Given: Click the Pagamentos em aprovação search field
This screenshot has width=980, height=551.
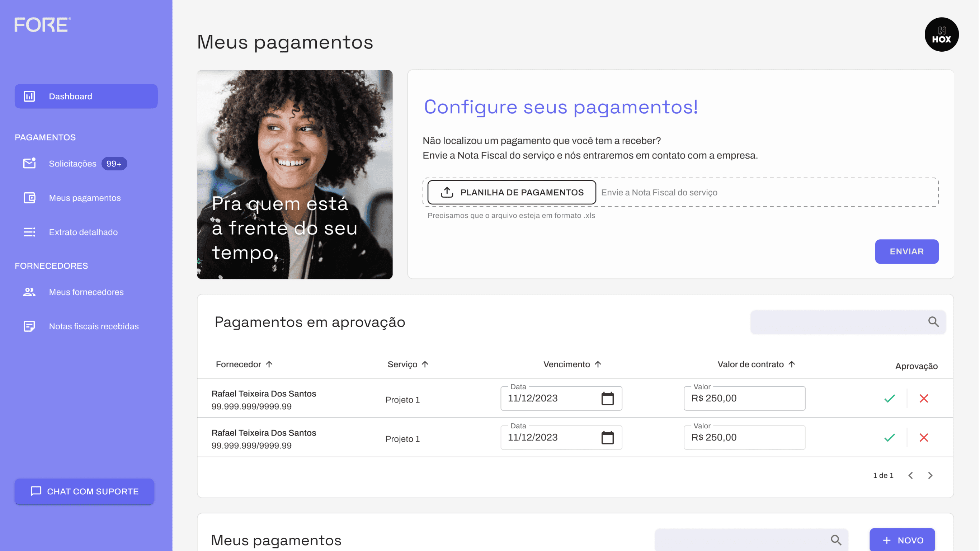Looking at the screenshot, I should tap(848, 322).
